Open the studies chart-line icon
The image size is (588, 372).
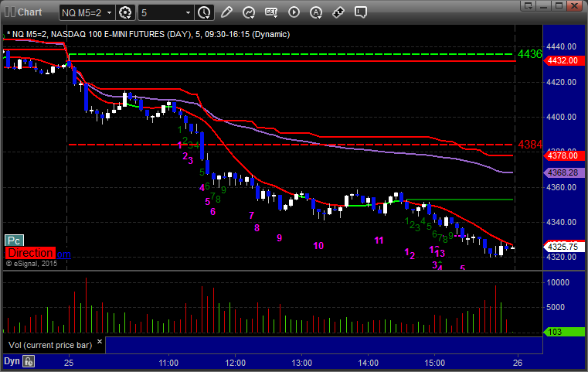[249, 12]
